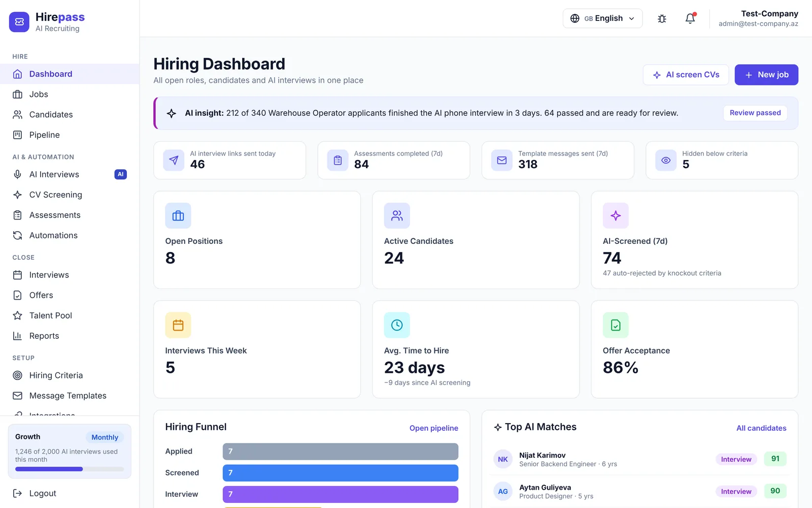812x508 pixels.
Task: Click the clock icon in Avg. Time to Hire card
Action: point(397,325)
